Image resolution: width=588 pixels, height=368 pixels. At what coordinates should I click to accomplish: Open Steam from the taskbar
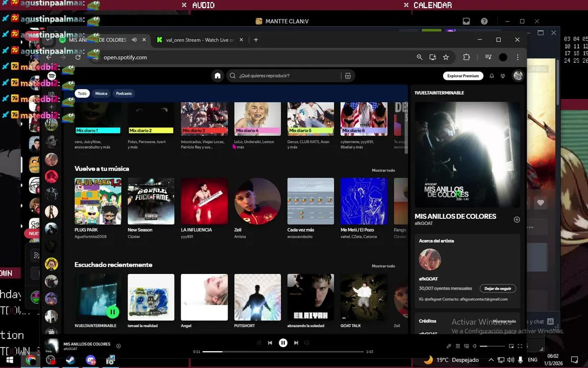pyautogui.click(x=70, y=360)
